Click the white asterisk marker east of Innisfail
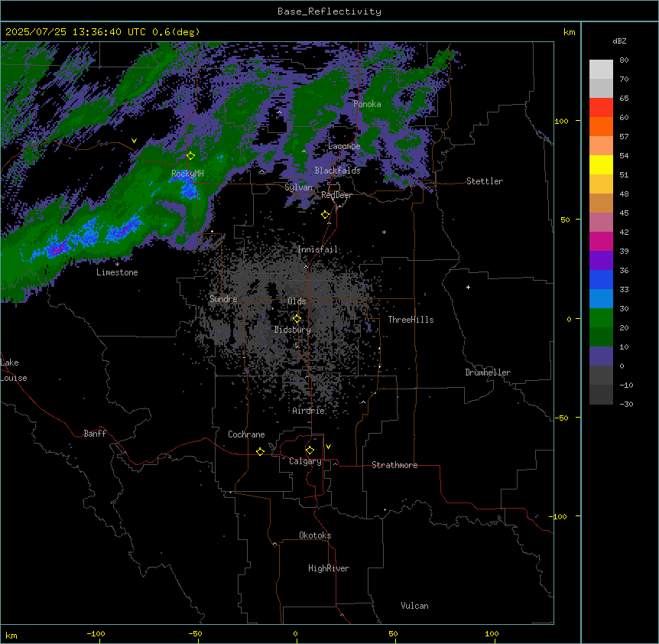The height and width of the screenshot is (644, 659). tap(384, 232)
